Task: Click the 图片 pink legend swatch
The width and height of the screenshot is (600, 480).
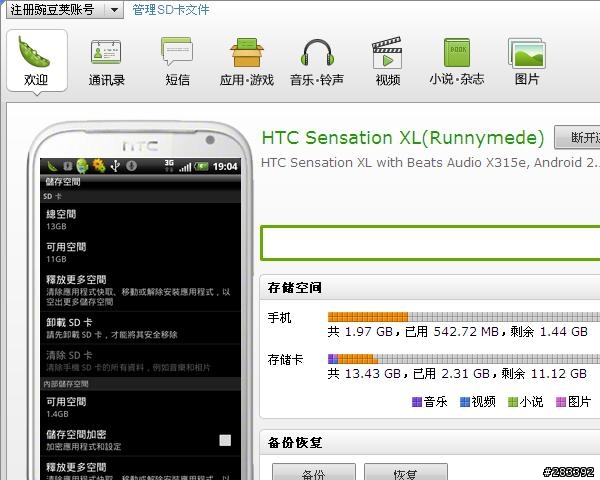Action: click(x=561, y=402)
